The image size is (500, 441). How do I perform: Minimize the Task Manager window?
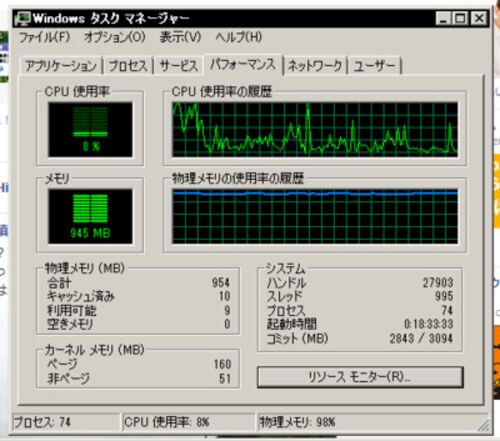point(443,18)
